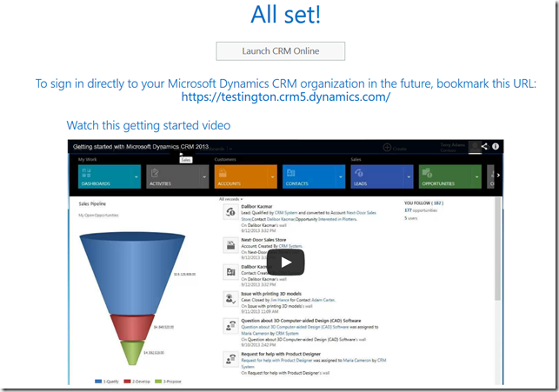Open the testington.crm5.dynamics.com URL link
Viewport: 559px width, 392px height.
(x=285, y=96)
